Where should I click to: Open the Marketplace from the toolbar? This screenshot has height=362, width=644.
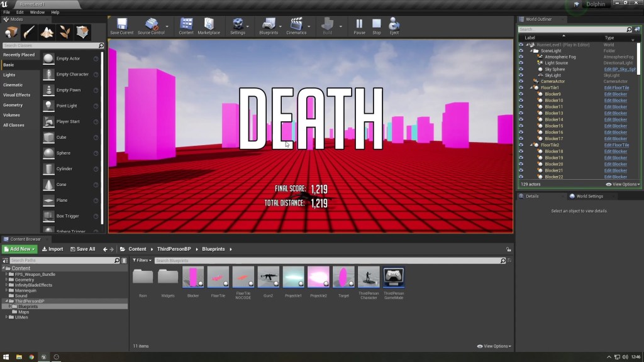pos(209,26)
